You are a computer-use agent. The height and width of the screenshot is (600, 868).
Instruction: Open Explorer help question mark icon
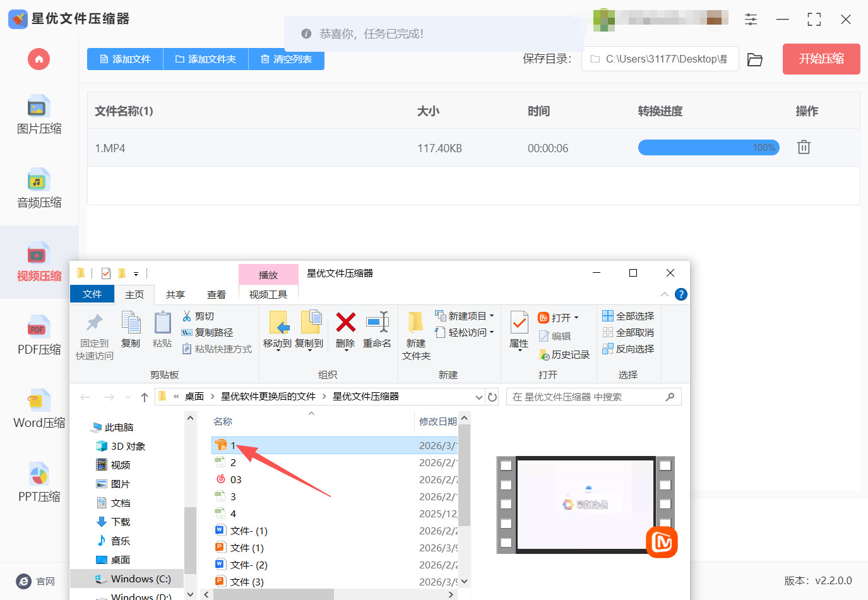pos(681,294)
